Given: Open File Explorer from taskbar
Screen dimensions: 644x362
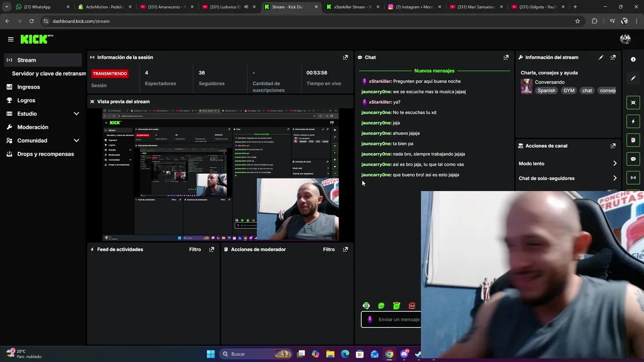Looking at the screenshot, I should coord(330,354).
